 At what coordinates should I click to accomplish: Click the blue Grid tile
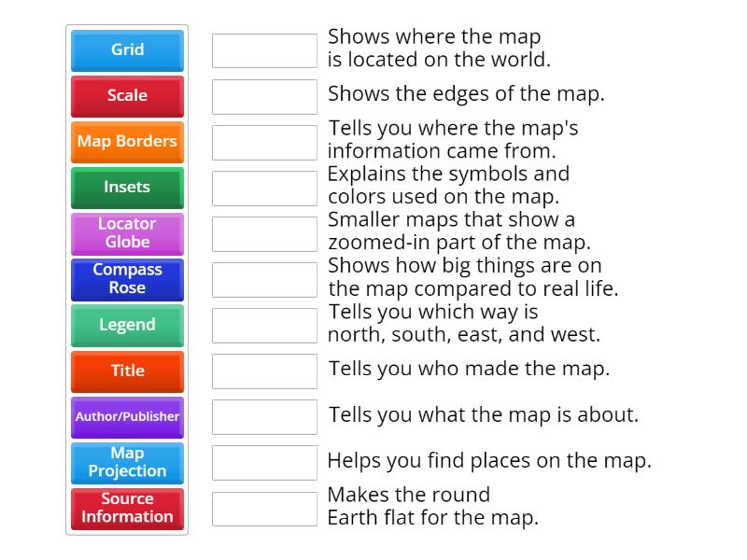click(127, 50)
